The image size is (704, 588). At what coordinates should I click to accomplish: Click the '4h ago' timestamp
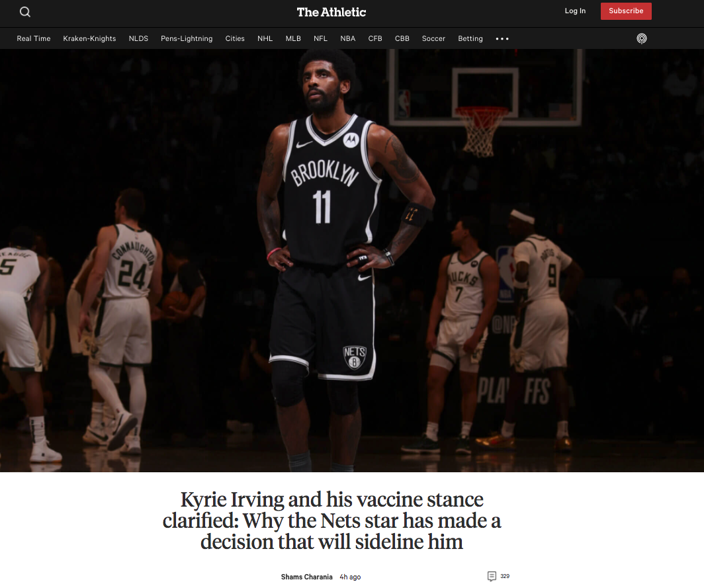[x=350, y=577]
